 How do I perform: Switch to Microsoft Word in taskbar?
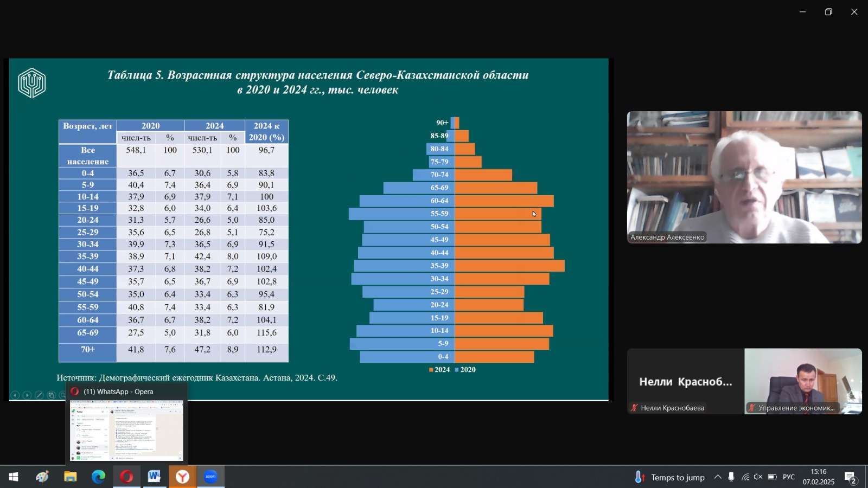(154, 477)
